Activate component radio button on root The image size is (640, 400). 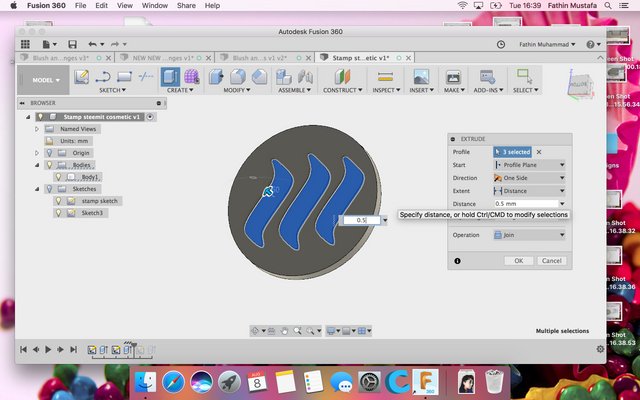click(150, 117)
